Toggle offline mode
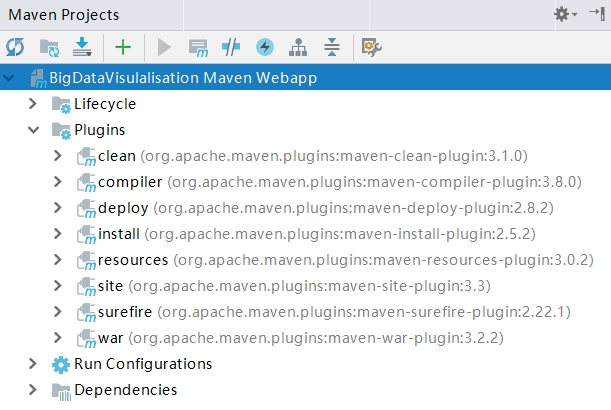Image resolution: width=611 pixels, height=410 pixels. [x=231, y=47]
